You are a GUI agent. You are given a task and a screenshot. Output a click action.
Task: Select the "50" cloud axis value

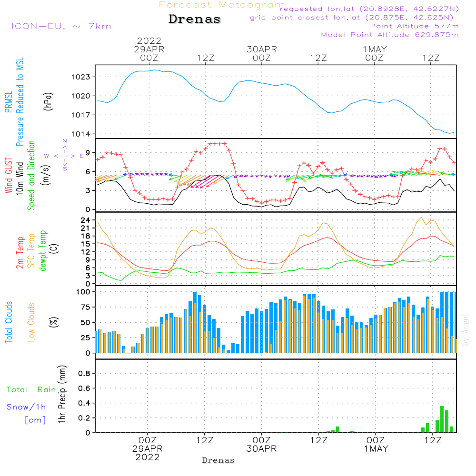(85, 323)
